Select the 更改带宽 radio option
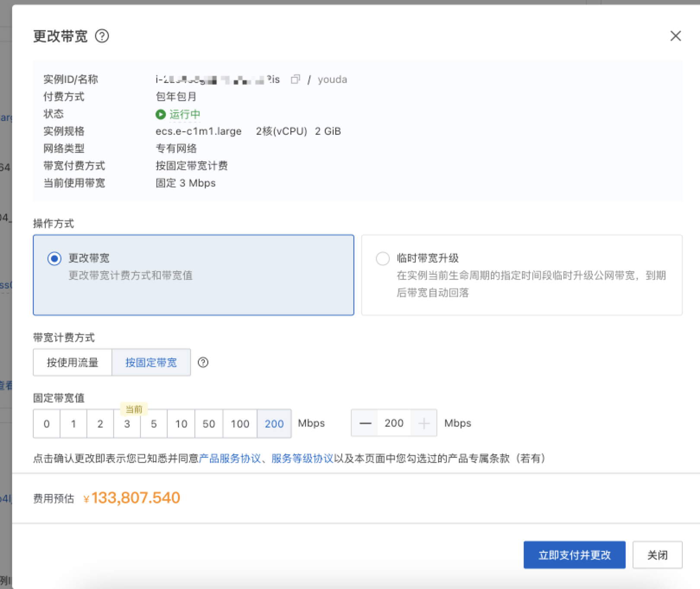This screenshot has width=700, height=589. [x=54, y=259]
